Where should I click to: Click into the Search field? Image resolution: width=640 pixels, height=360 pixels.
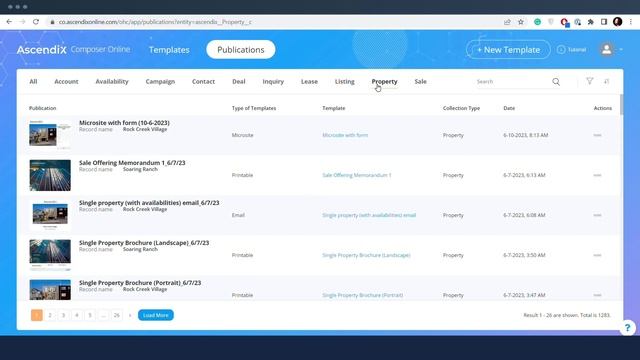point(512,82)
